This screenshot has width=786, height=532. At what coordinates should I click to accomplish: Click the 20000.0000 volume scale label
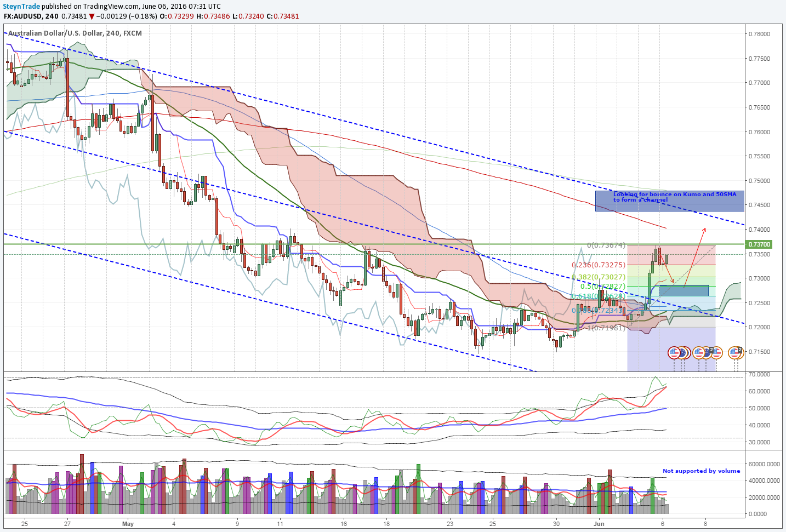pyautogui.click(x=764, y=497)
